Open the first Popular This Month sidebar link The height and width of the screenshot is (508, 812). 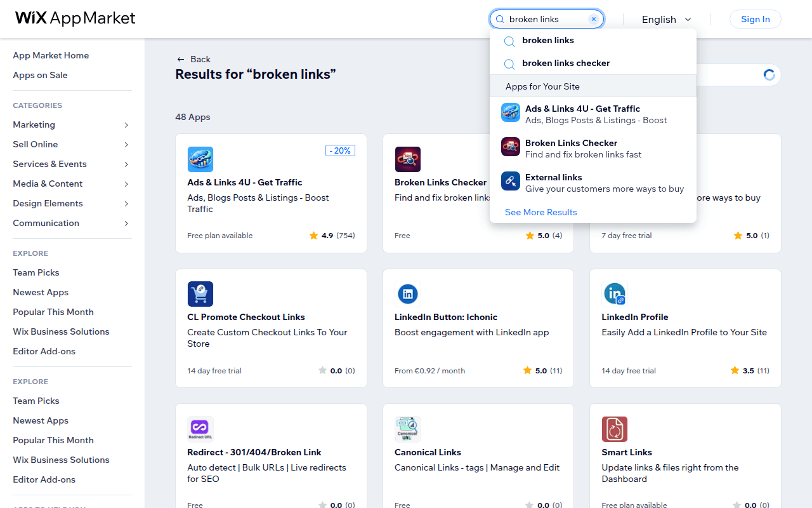pyautogui.click(x=53, y=312)
